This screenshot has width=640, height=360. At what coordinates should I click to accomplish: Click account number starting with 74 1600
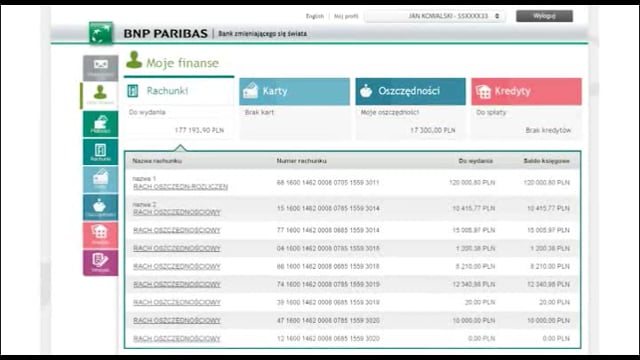[x=328, y=284]
